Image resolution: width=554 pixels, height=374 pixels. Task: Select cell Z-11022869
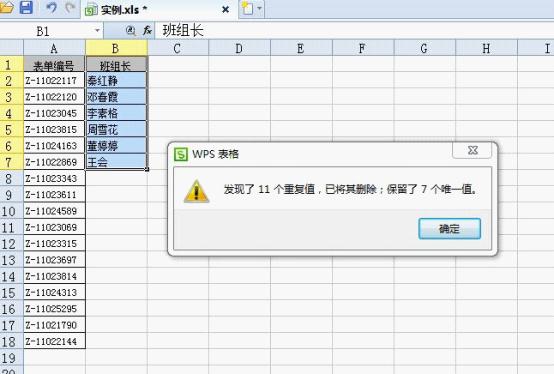point(54,162)
